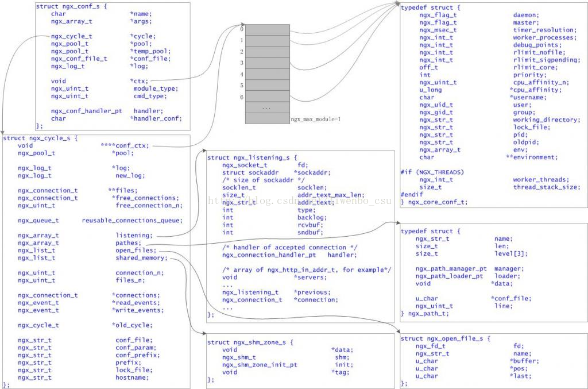This screenshot has width=588, height=389.
Task: Click the 'new_log;' field
Action: point(130,176)
